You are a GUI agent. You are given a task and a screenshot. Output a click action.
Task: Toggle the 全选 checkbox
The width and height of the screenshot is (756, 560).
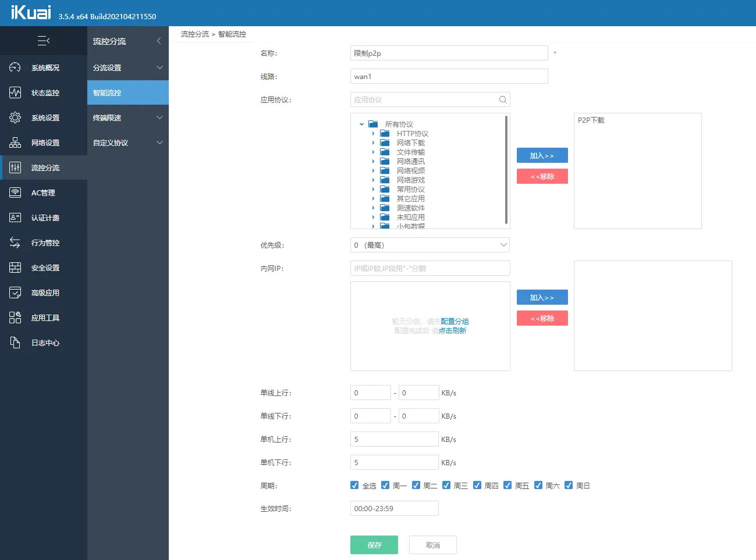[x=354, y=485]
